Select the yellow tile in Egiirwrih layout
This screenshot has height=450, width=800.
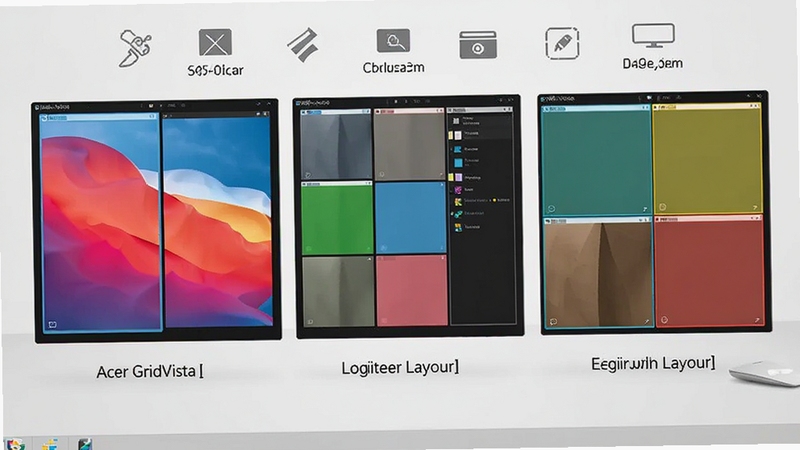click(708, 158)
